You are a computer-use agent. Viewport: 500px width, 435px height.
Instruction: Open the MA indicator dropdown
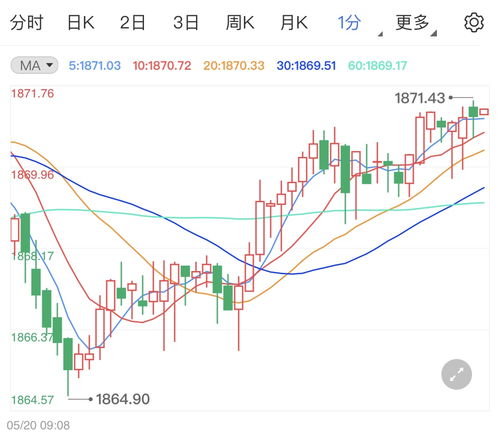click(x=34, y=65)
